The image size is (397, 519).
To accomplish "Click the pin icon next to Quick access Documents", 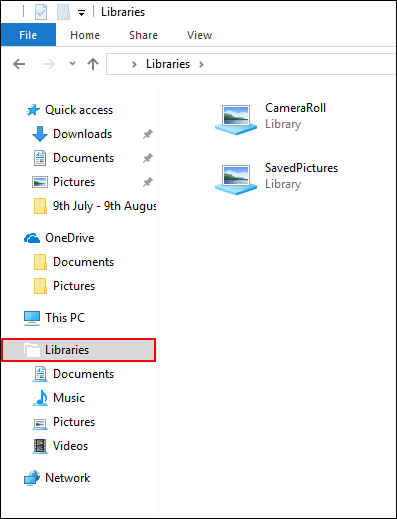I will pos(148,158).
